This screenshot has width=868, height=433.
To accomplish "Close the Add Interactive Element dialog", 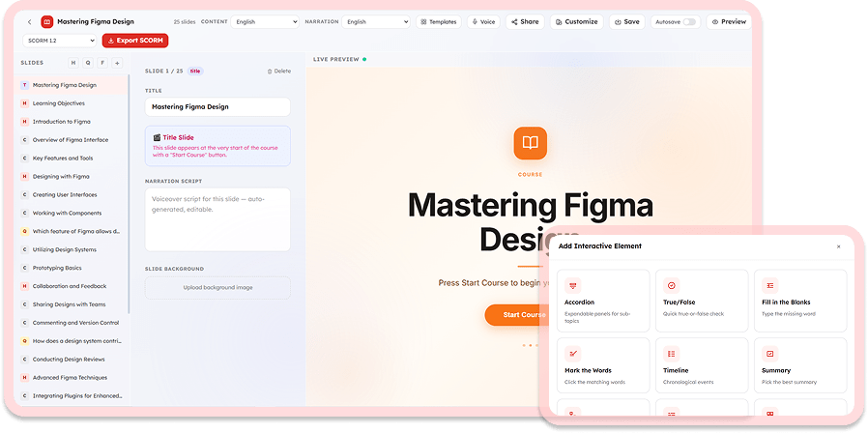I will 838,246.
